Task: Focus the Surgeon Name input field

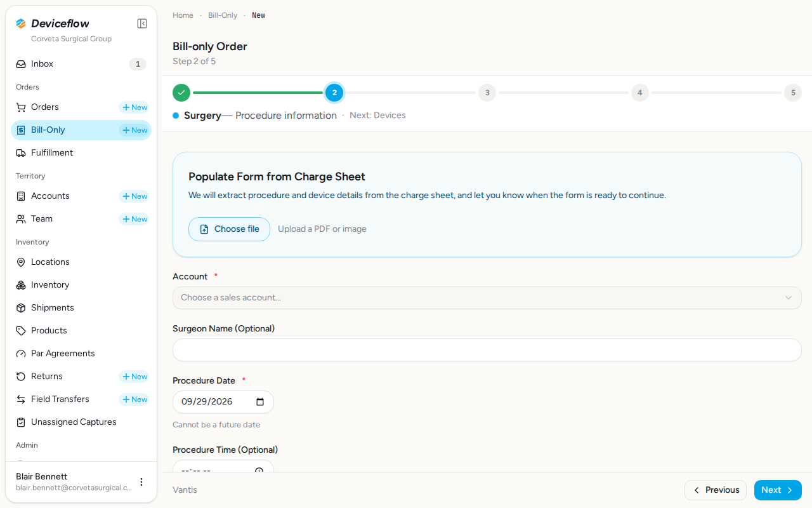Action: click(487, 350)
